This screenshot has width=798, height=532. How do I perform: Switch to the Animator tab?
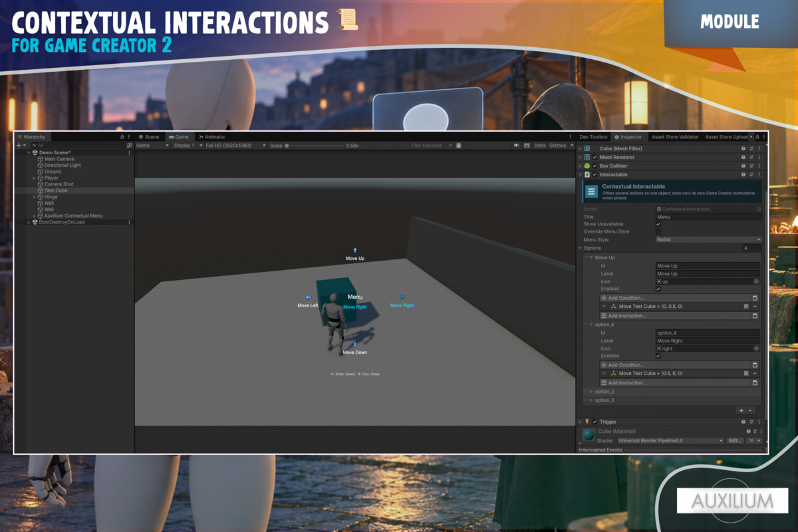212,137
